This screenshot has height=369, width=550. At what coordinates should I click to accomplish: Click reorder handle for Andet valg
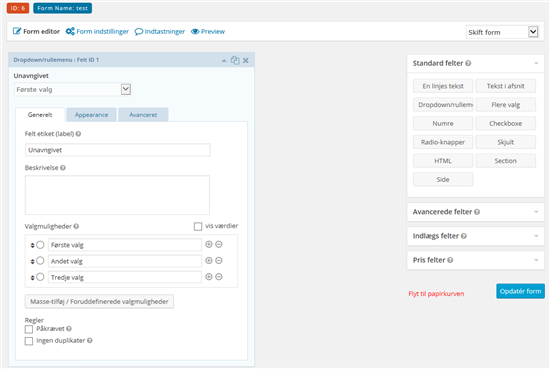click(32, 261)
